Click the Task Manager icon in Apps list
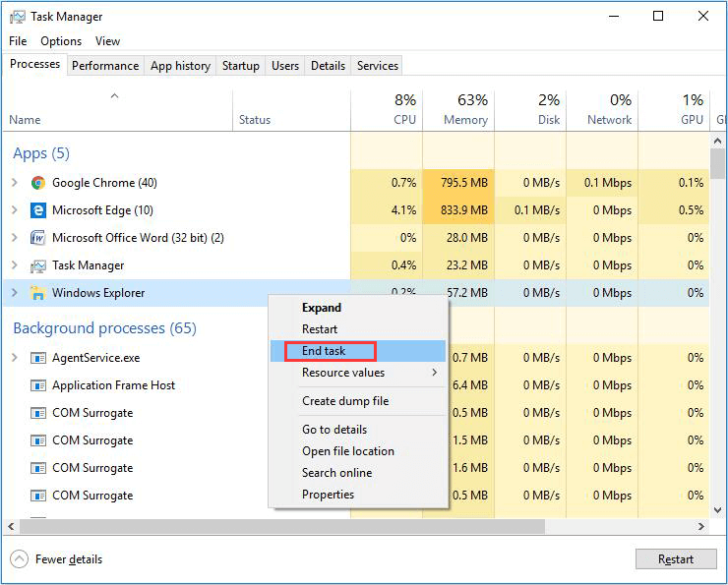Screen dimensions: 728x585 point(38,265)
